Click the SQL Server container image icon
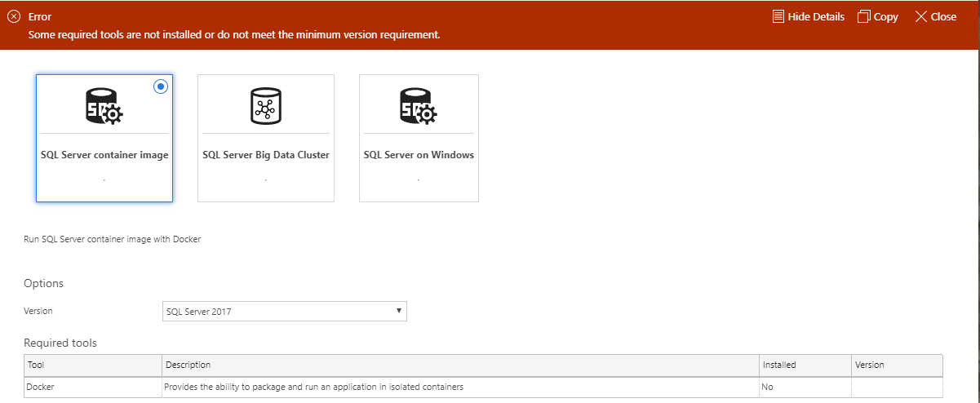Viewport: 980px width, 403px height. pyautogui.click(x=104, y=107)
